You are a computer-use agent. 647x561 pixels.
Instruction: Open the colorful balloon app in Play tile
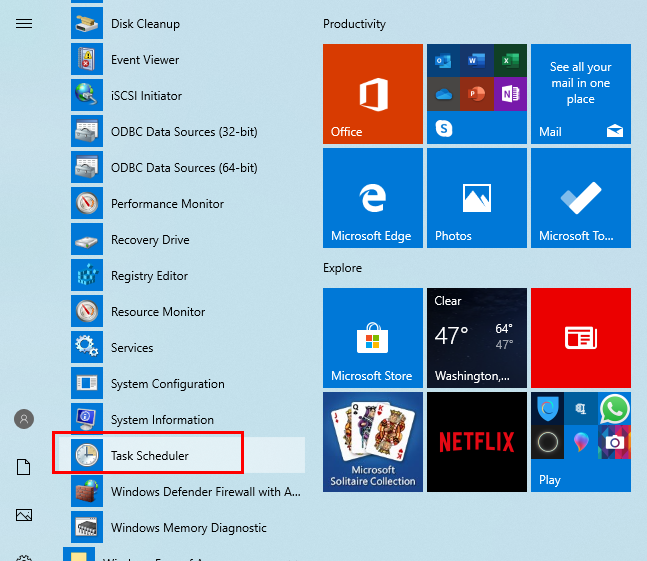581,442
